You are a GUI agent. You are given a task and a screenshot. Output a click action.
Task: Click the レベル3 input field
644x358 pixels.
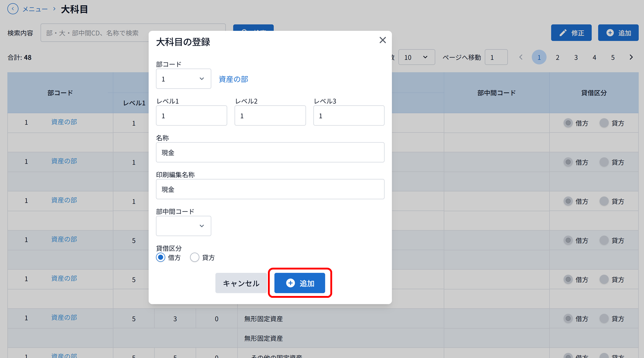(349, 116)
